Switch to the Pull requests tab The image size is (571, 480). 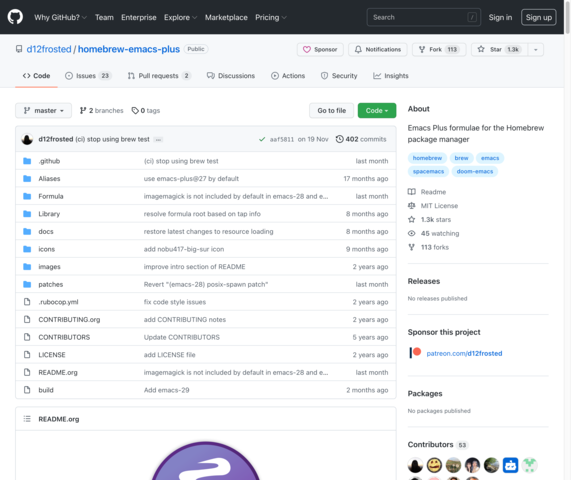click(159, 76)
